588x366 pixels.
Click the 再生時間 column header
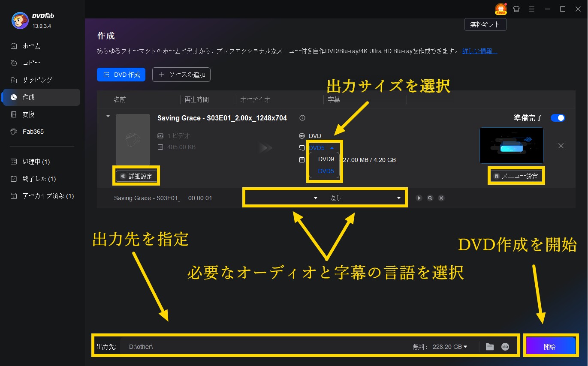[x=196, y=99]
